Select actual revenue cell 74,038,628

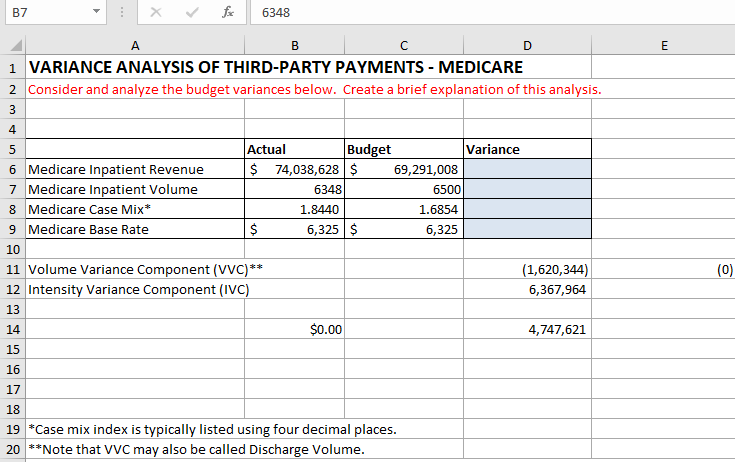[x=294, y=169]
